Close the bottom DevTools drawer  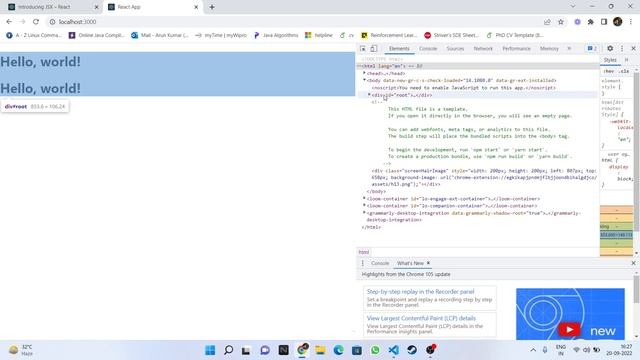pyautogui.click(x=633, y=263)
